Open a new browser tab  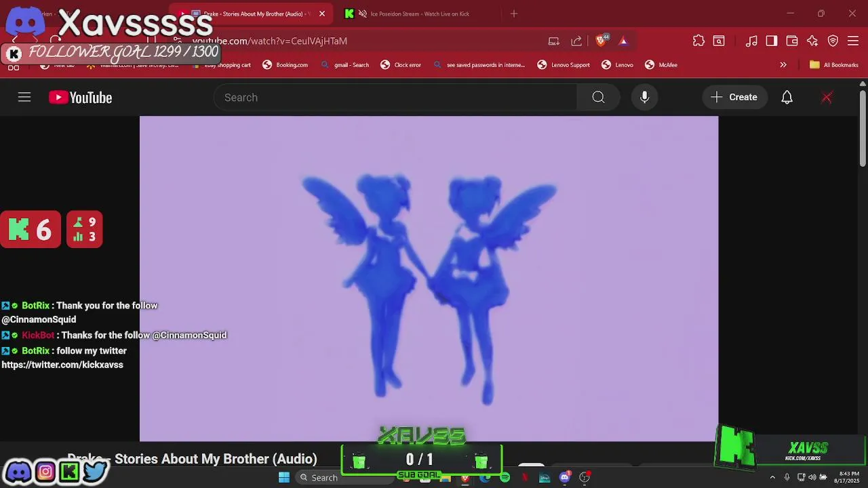(x=514, y=14)
